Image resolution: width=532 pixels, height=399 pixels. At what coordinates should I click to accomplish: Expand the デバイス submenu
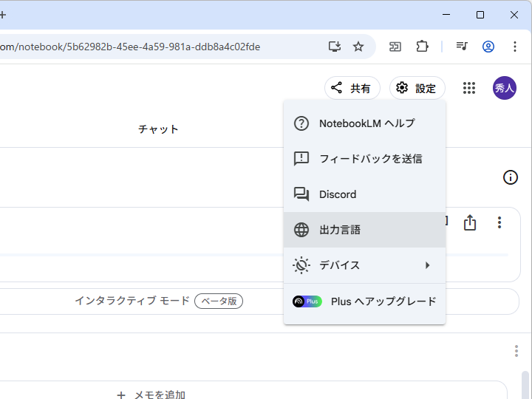(x=364, y=265)
